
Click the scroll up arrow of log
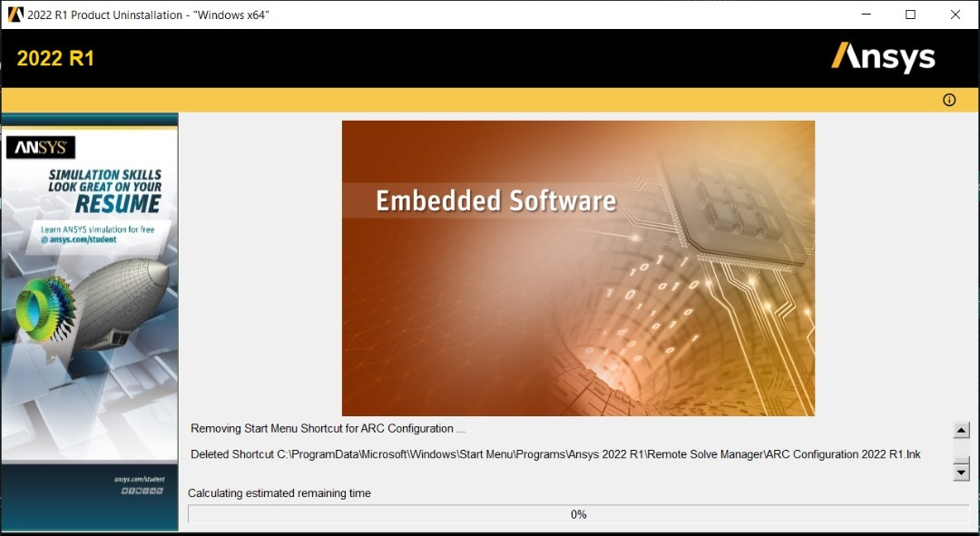[961, 430]
